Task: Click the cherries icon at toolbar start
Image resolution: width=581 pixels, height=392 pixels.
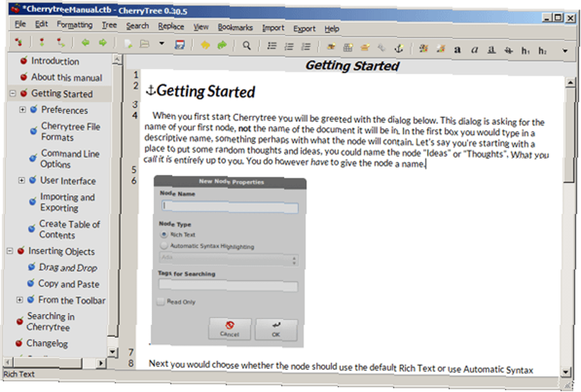Action: pos(18,42)
